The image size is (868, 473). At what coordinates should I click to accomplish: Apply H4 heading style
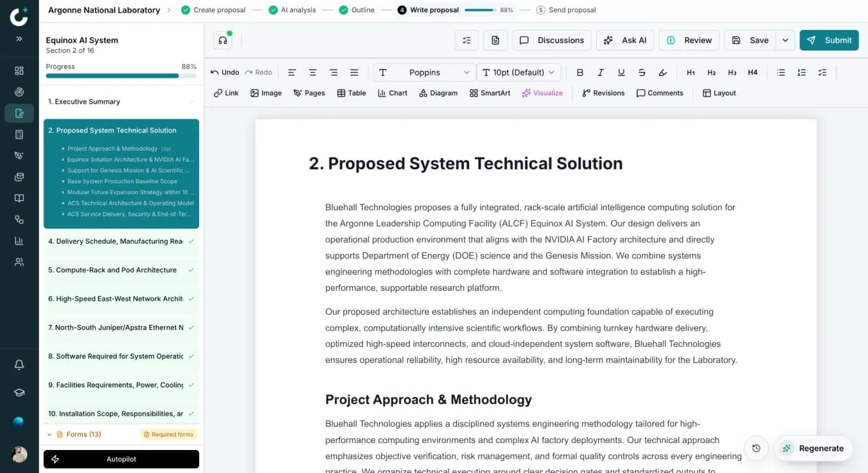click(x=752, y=73)
